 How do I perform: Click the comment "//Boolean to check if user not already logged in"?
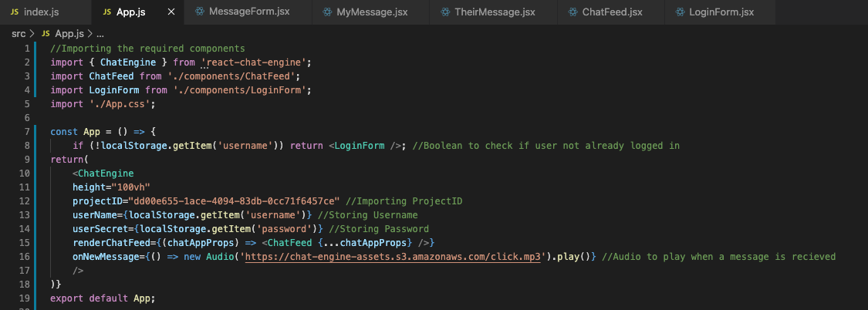pyautogui.click(x=545, y=146)
